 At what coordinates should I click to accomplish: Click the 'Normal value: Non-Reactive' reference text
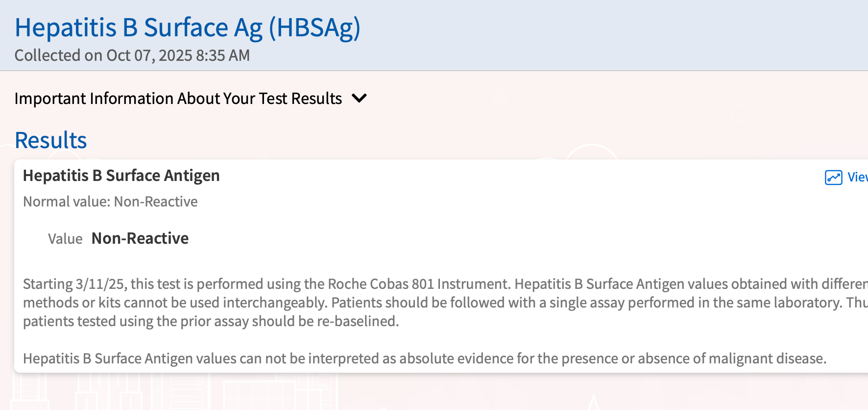(110, 202)
